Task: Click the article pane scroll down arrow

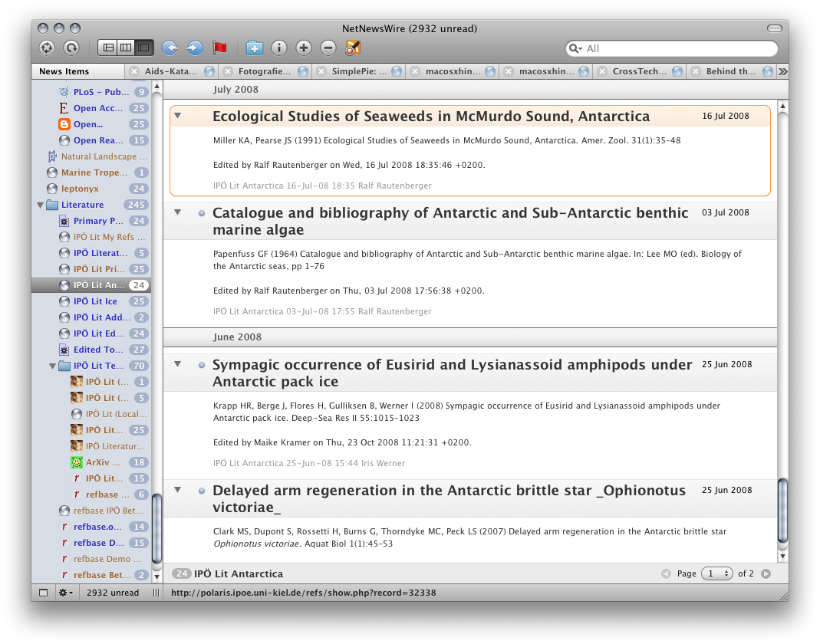Action: tap(783, 556)
